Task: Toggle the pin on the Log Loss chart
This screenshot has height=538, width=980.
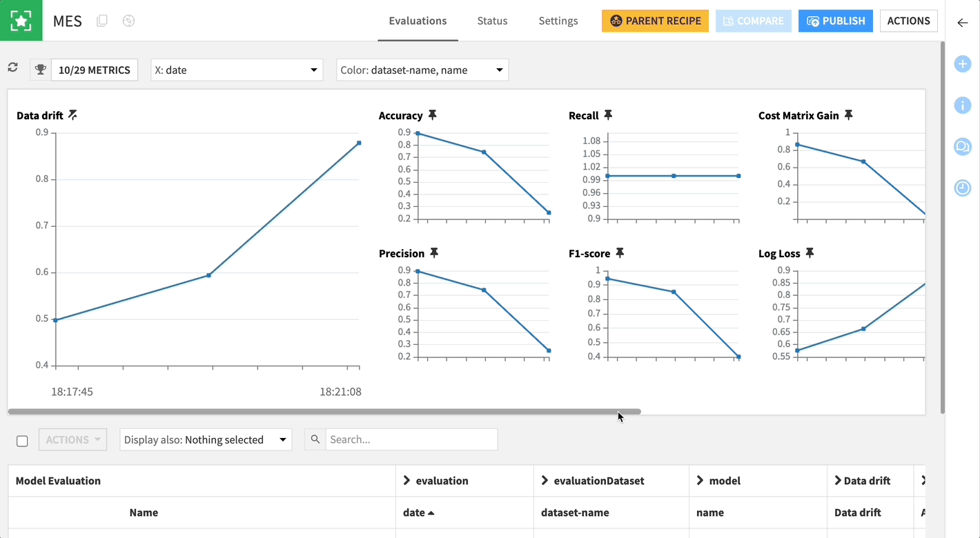Action: tap(810, 253)
